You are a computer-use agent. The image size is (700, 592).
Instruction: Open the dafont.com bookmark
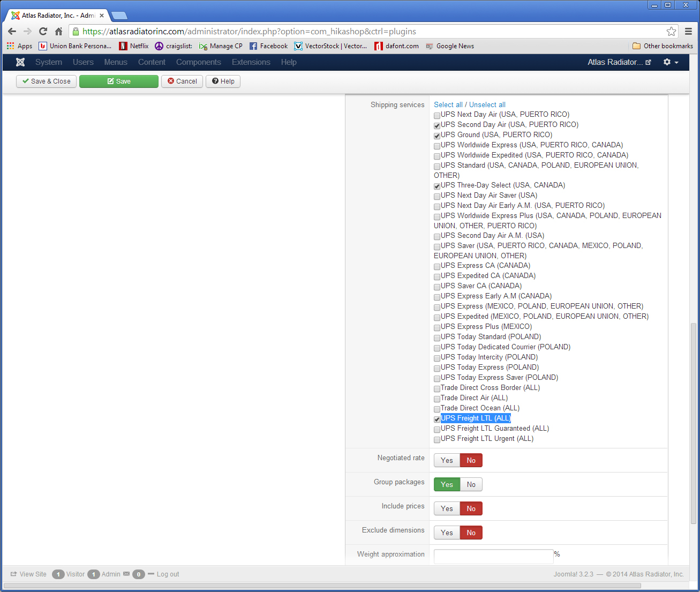[397, 46]
